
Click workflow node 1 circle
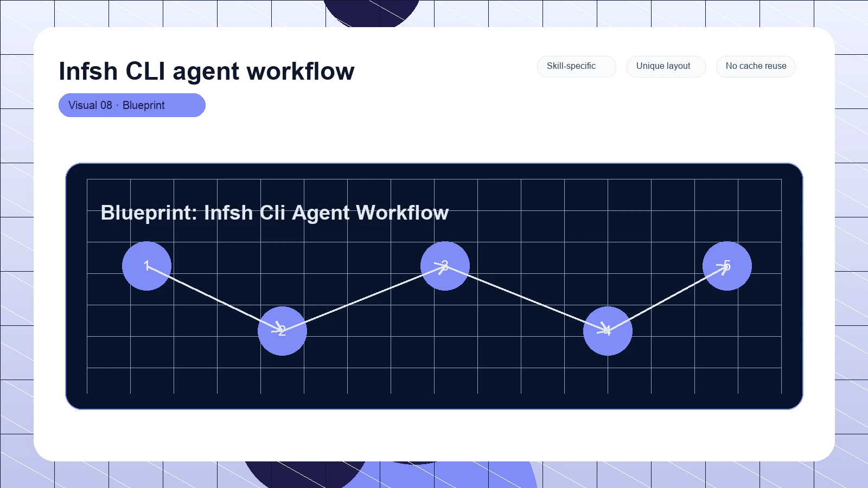pyautogui.click(x=146, y=266)
